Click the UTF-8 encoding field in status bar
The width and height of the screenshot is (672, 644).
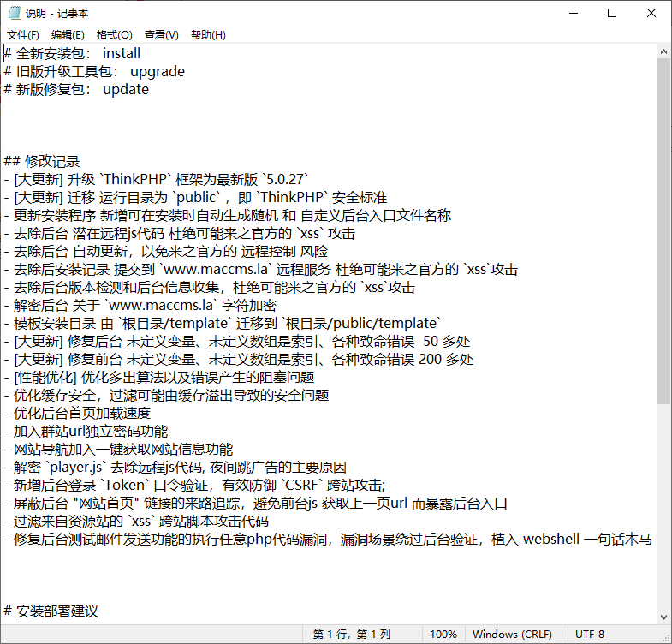[x=590, y=635]
